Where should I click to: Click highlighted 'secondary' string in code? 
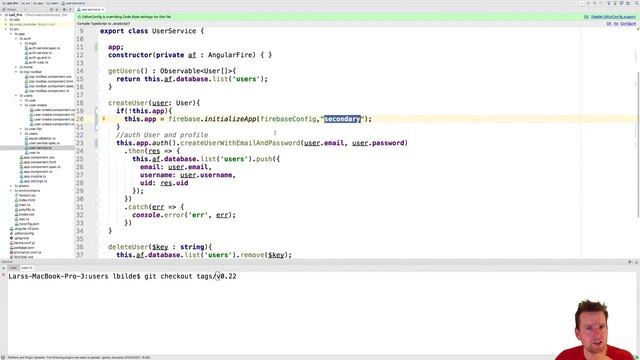[342, 119]
